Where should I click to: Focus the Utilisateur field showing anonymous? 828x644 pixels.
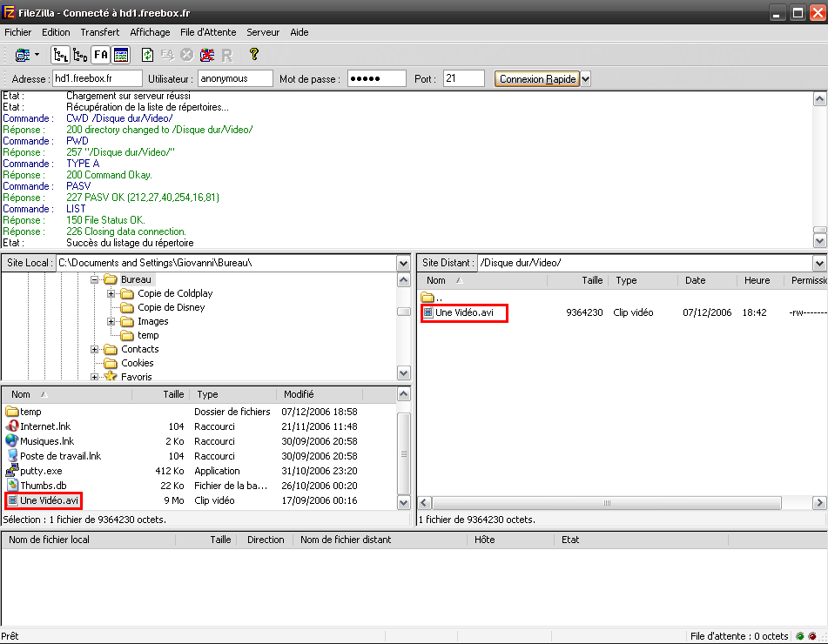click(x=235, y=78)
